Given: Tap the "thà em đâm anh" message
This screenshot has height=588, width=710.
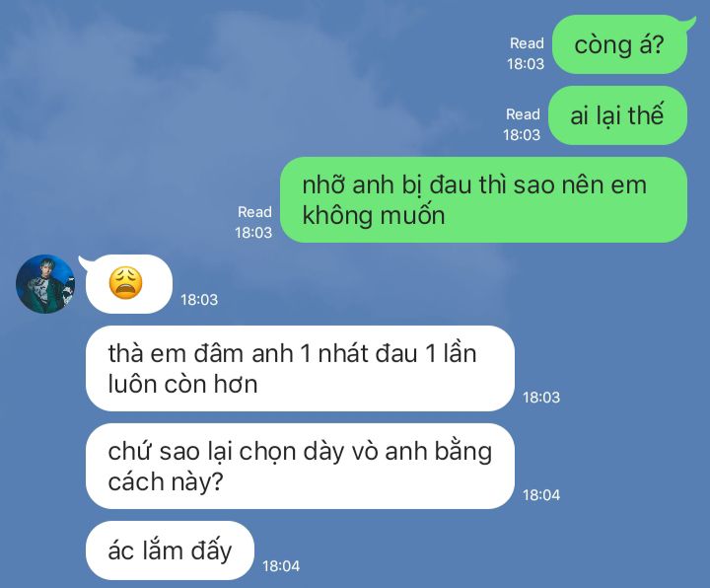Looking at the screenshot, I should click(300, 368).
